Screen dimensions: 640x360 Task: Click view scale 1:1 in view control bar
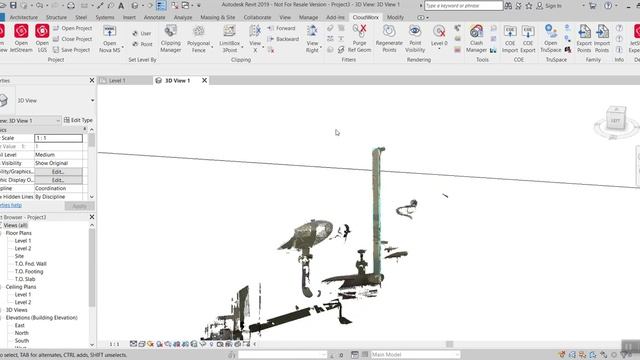click(114, 344)
